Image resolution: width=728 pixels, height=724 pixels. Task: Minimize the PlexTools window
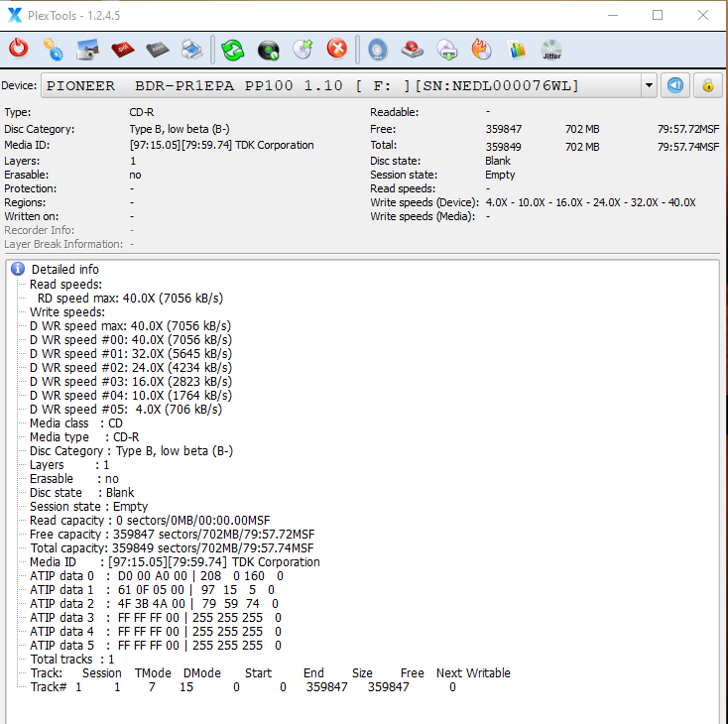pyautogui.click(x=613, y=15)
